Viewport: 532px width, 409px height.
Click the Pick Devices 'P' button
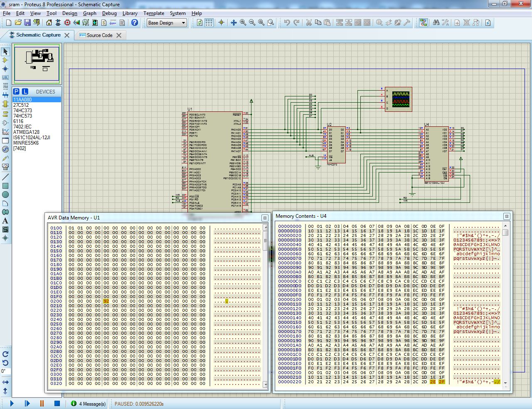tap(16, 91)
